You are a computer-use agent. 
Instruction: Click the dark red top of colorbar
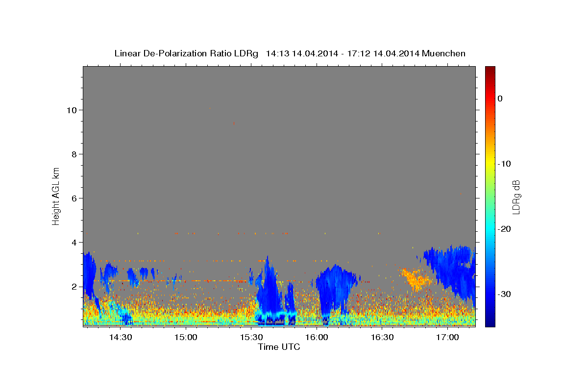490,70
